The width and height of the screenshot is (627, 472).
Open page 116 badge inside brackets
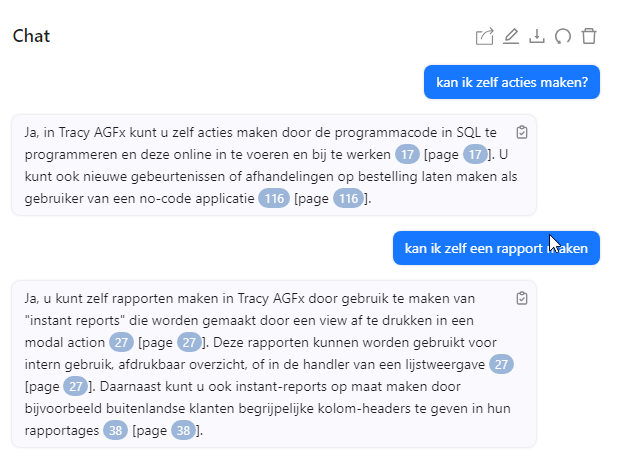(x=348, y=198)
